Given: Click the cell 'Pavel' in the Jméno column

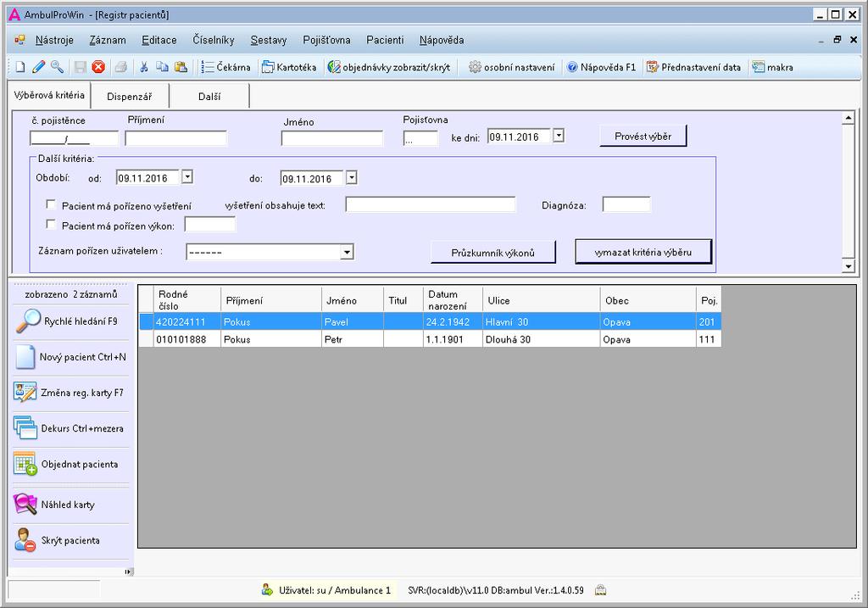Looking at the screenshot, I should tap(352, 321).
